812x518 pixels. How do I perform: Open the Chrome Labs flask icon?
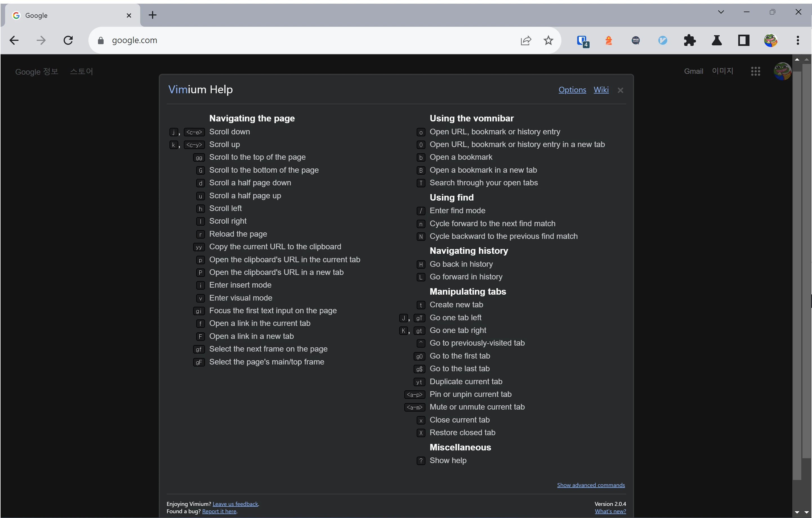tap(717, 41)
